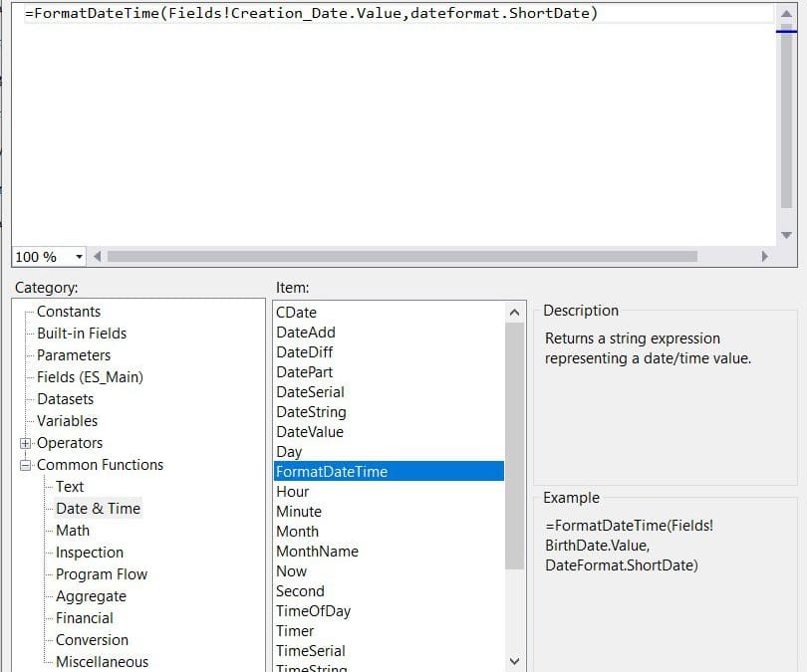Expand the Operators category node

(x=26, y=443)
